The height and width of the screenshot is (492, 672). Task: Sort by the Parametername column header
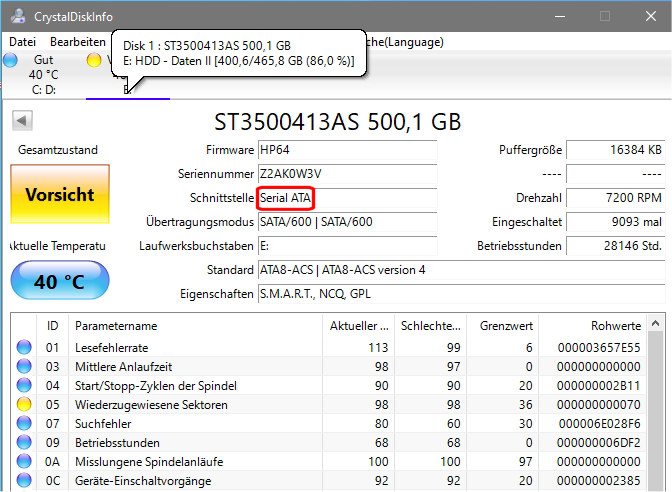[195, 326]
